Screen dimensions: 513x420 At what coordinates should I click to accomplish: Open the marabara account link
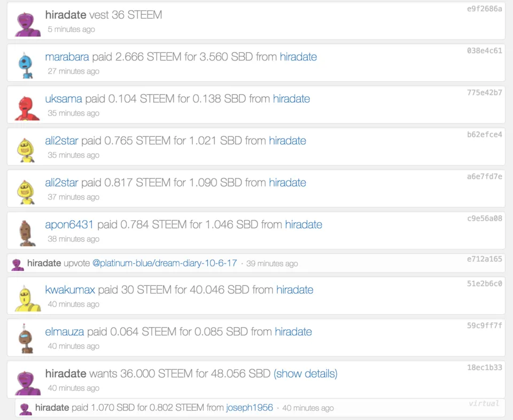67,57
